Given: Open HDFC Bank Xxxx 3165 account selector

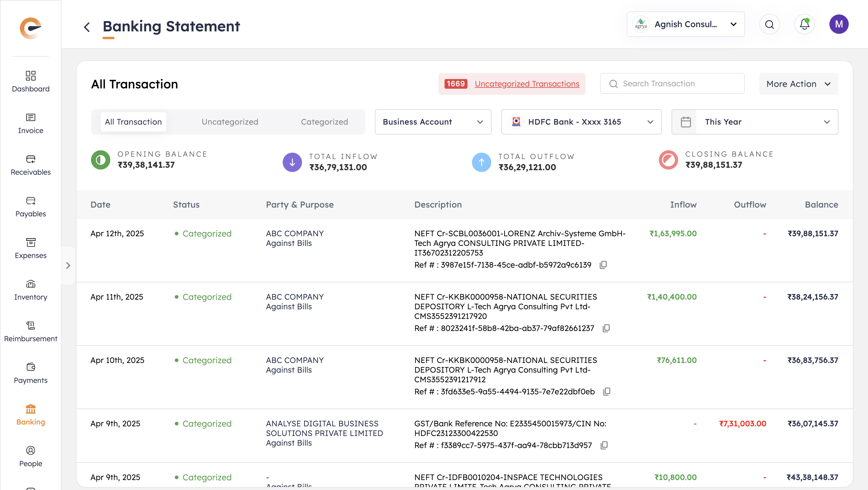Looking at the screenshot, I should pyautogui.click(x=581, y=122).
